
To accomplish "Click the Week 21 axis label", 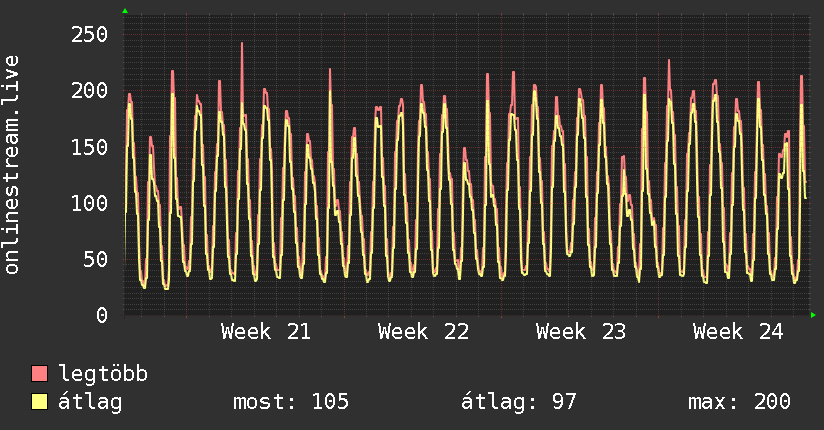I will 266,332.
